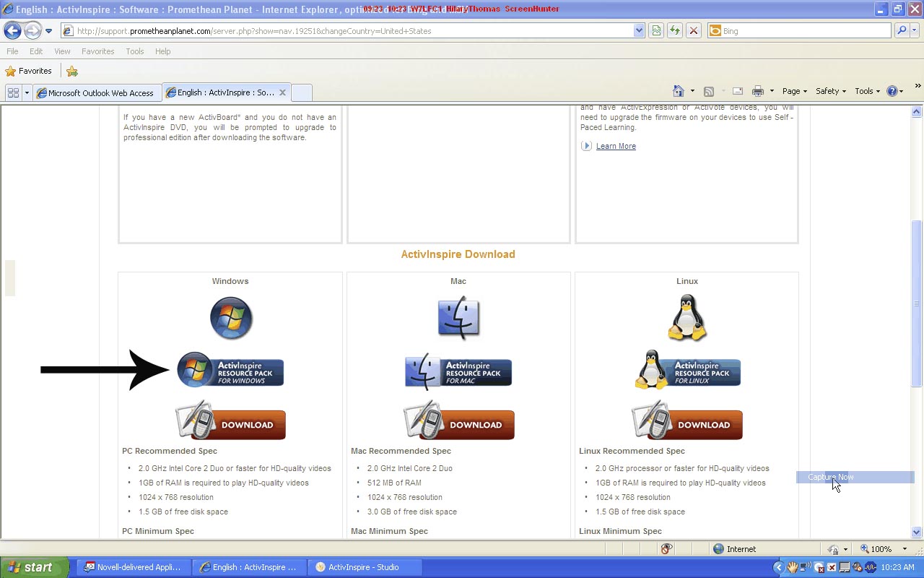The width and height of the screenshot is (924, 578).
Task: Click the Internet zone globe icon
Action: pos(718,549)
